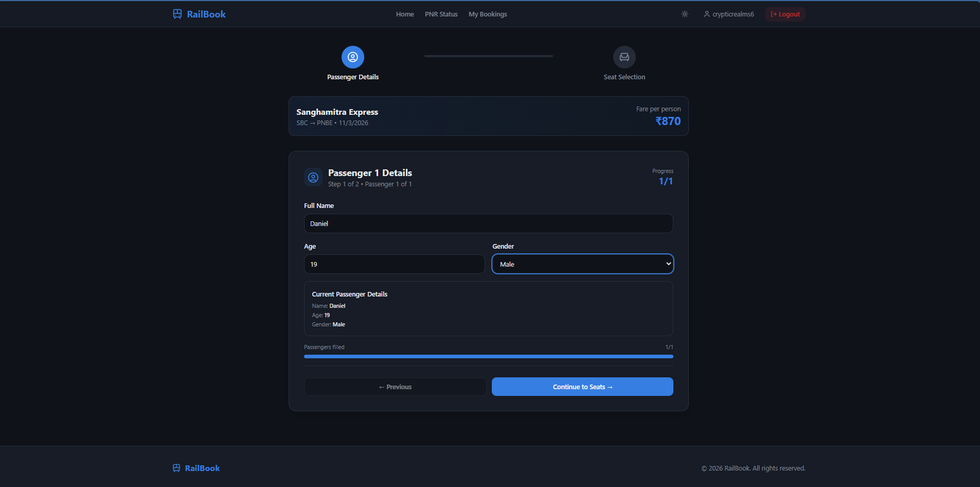
Task: Go to PNR Status page
Action: click(441, 14)
